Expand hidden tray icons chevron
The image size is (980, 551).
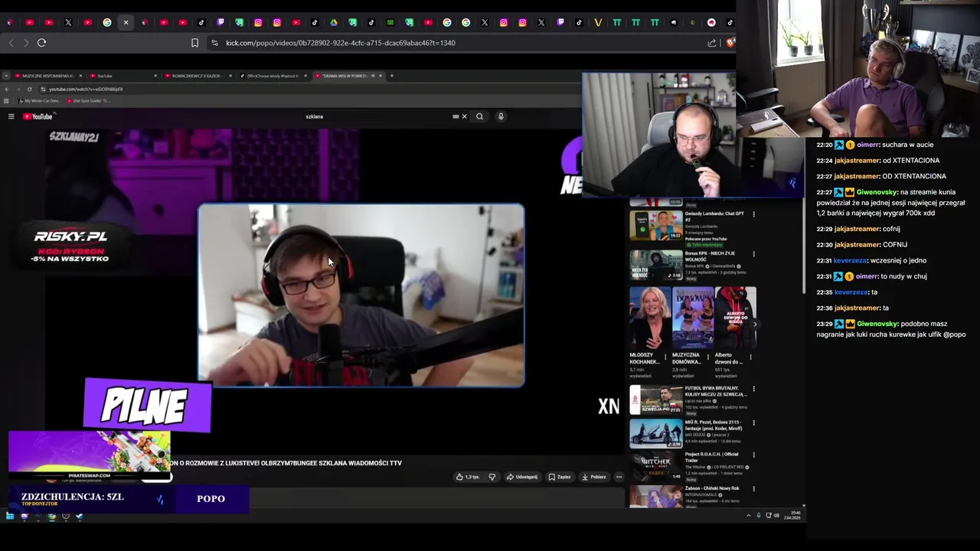coord(749,516)
